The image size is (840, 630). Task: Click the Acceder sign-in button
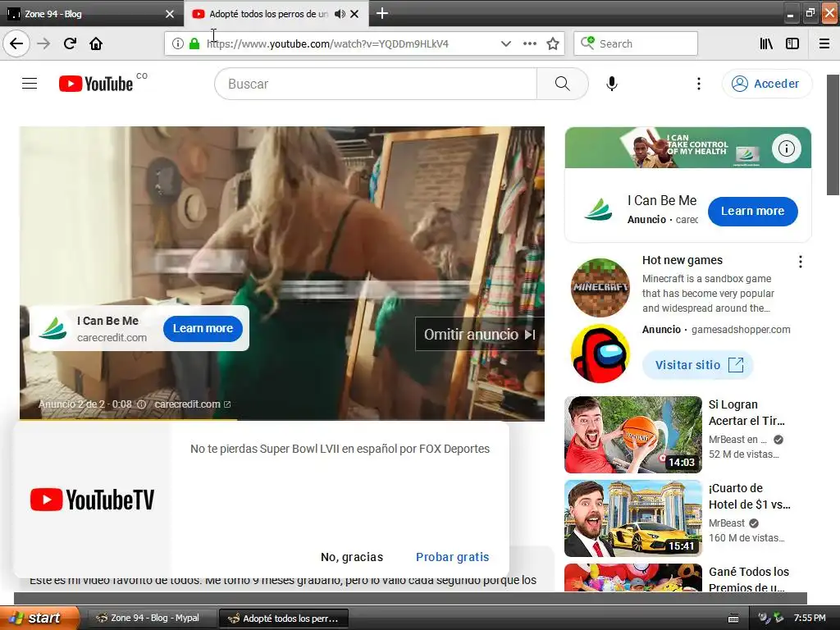pyautogui.click(x=767, y=84)
